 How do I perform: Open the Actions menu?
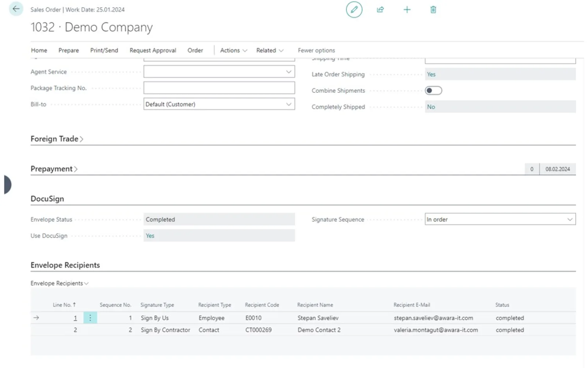point(233,50)
